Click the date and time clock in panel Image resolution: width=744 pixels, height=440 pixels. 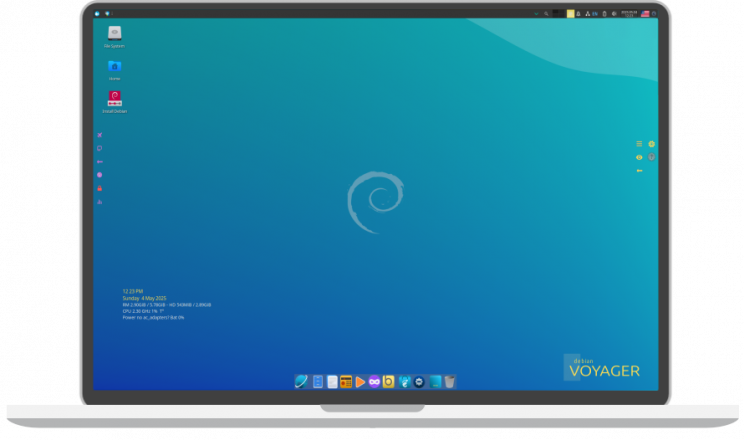coord(629,14)
